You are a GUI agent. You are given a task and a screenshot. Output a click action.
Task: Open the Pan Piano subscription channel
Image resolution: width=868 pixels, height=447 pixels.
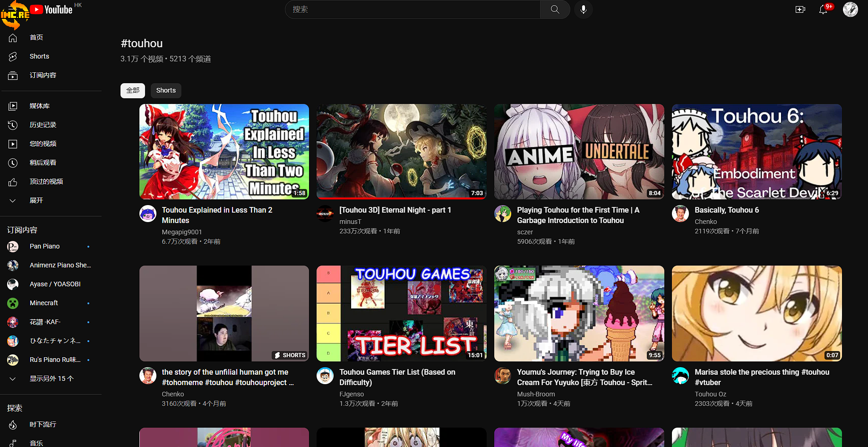coord(44,246)
